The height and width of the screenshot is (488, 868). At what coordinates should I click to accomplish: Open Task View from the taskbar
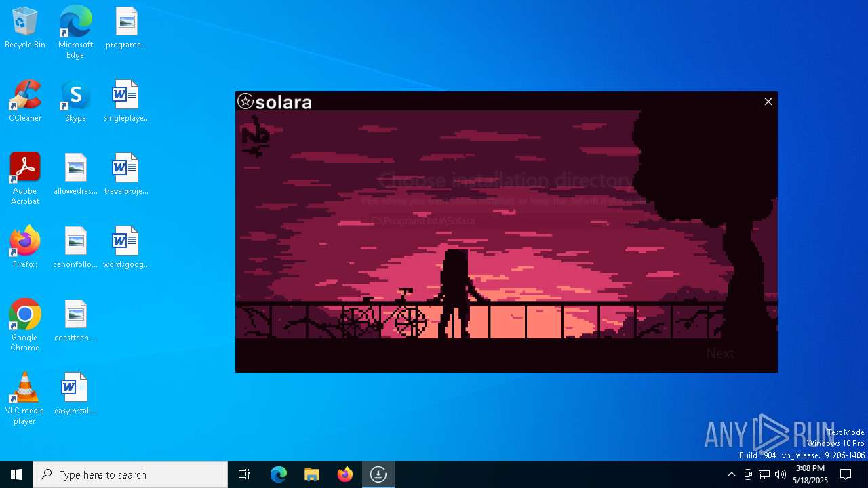(x=244, y=474)
